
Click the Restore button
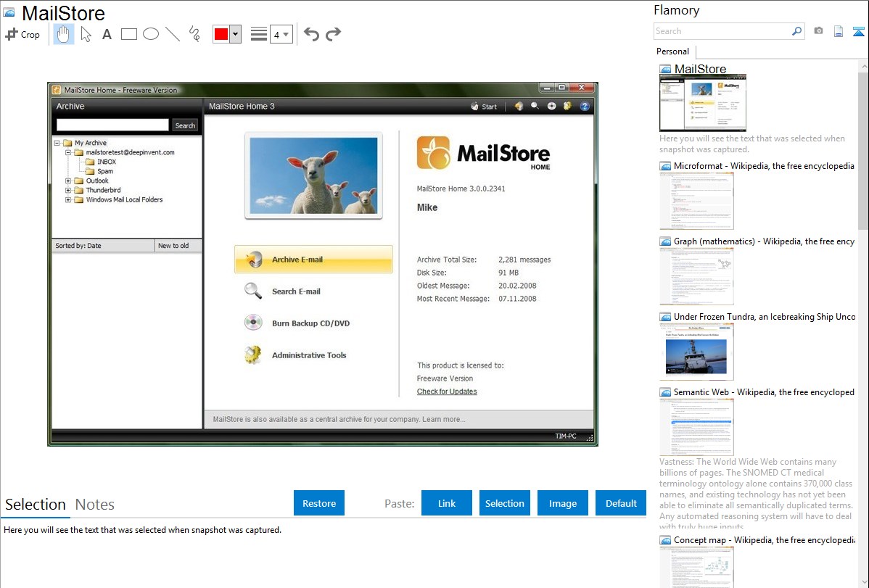pos(319,503)
